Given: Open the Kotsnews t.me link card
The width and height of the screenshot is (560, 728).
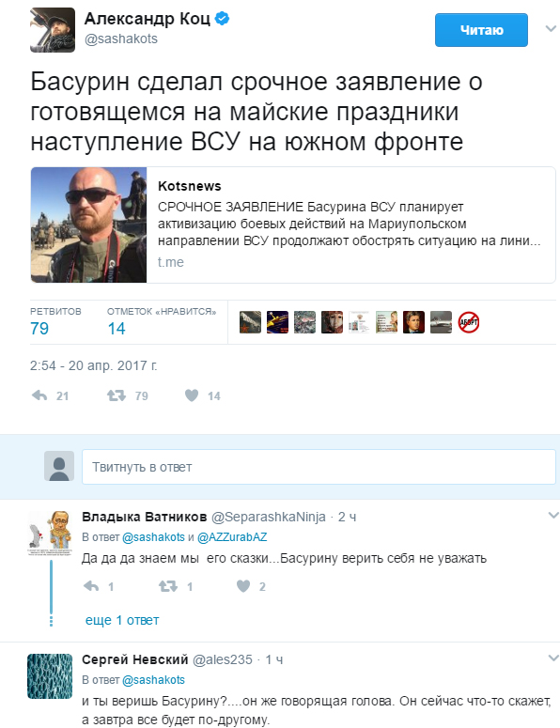Looking at the screenshot, I should click(x=293, y=225).
